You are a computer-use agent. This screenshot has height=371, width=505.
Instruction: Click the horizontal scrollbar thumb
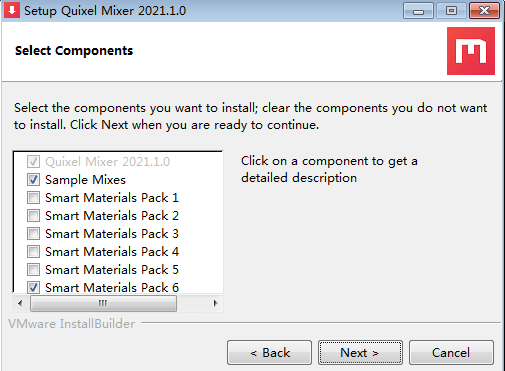coord(103,303)
